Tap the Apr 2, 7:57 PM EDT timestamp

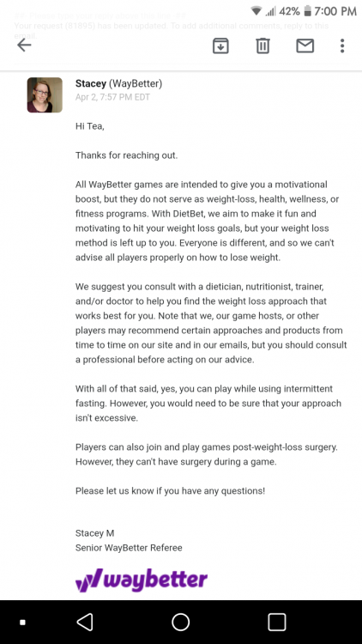pos(113,97)
